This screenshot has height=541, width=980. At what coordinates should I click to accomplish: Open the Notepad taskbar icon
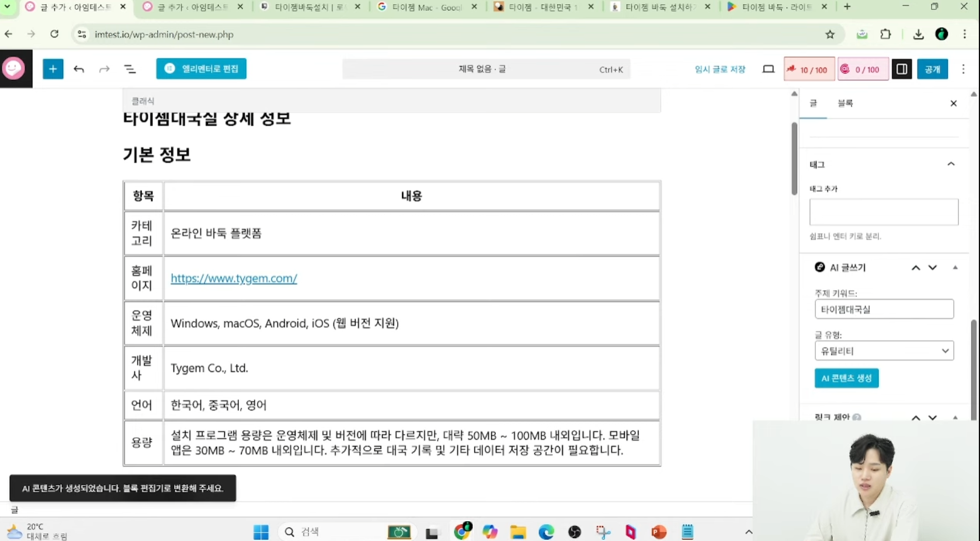[687, 532]
